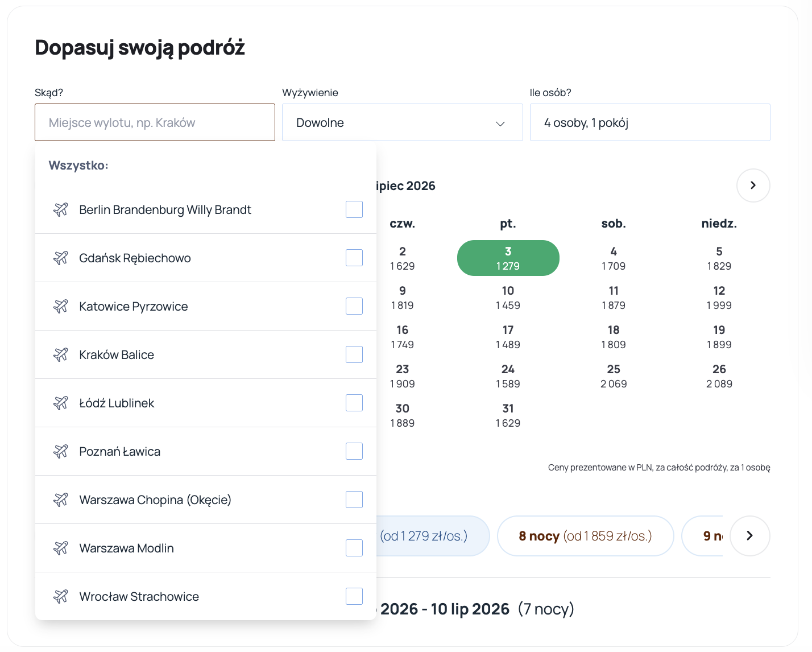812x652 pixels.
Task: Tick the Warszawa Chopina (Okęcie) checkbox
Action: 354,500
